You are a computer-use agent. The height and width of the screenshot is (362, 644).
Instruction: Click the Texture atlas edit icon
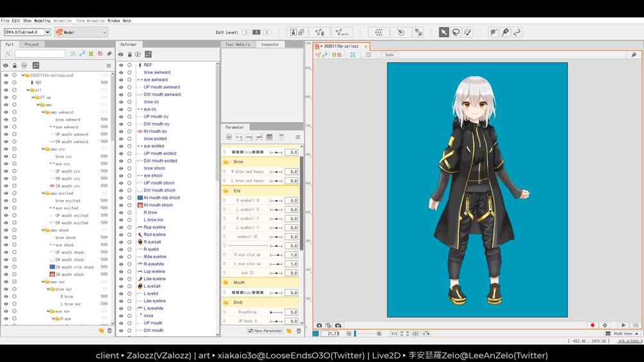pos(297,32)
